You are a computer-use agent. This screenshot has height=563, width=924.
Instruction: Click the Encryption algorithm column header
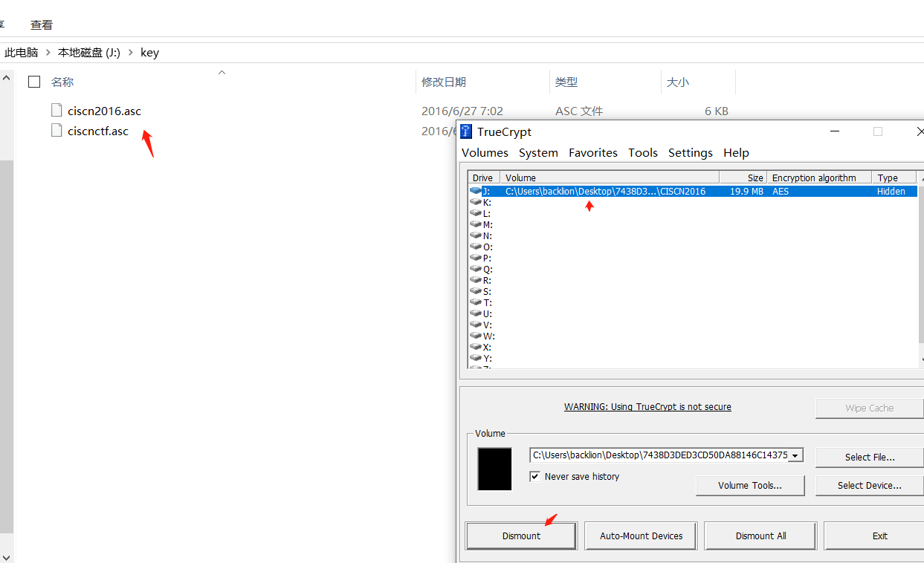click(819, 178)
